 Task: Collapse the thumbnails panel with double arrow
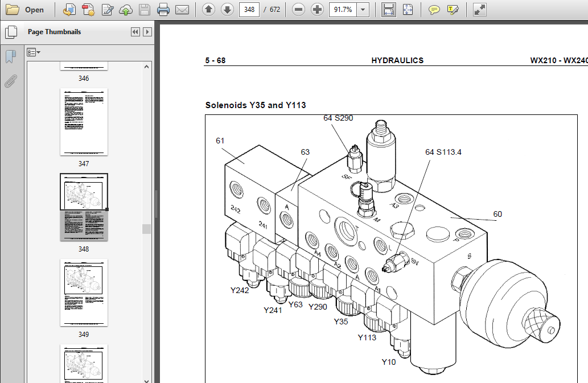(x=135, y=32)
